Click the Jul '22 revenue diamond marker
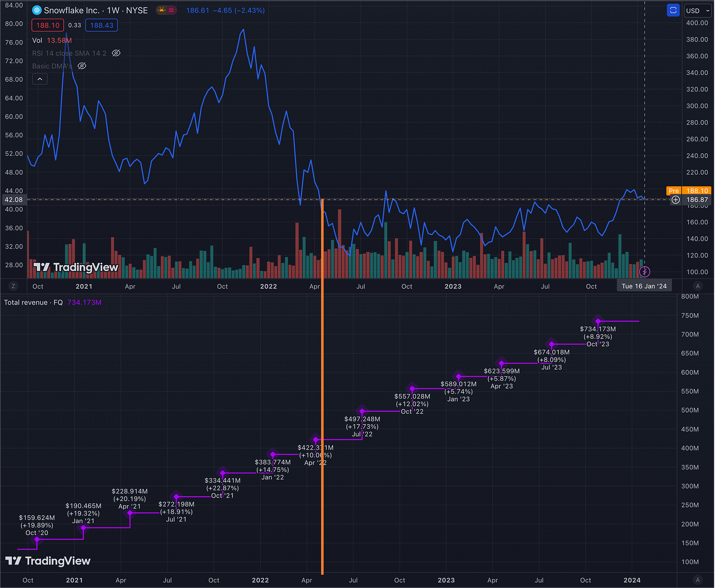The image size is (715, 588). [x=362, y=411]
